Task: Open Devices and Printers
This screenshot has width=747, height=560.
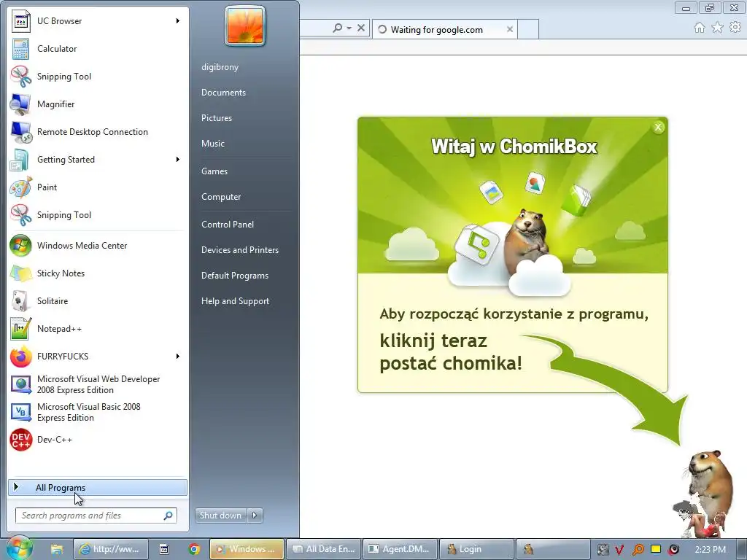Action: [x=240, y=250]
